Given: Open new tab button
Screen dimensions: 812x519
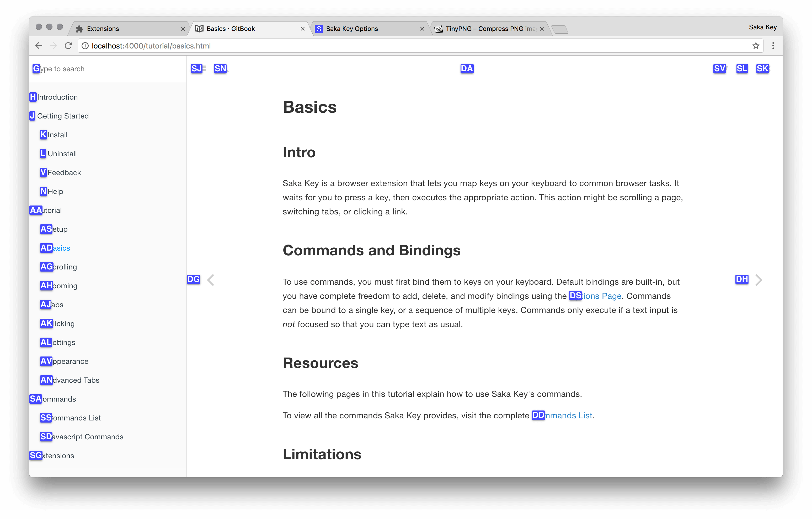Looking at the screenshot, I should (x=560, y=30).
